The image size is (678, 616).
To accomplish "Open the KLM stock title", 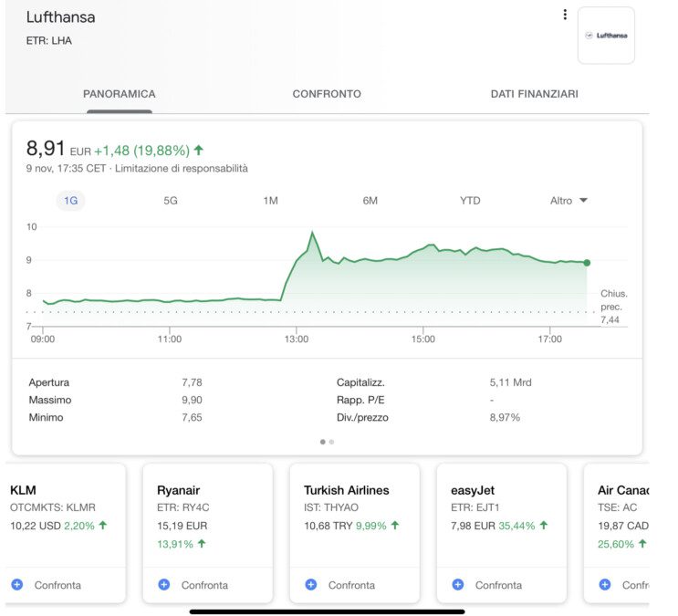I will [23, 490].
